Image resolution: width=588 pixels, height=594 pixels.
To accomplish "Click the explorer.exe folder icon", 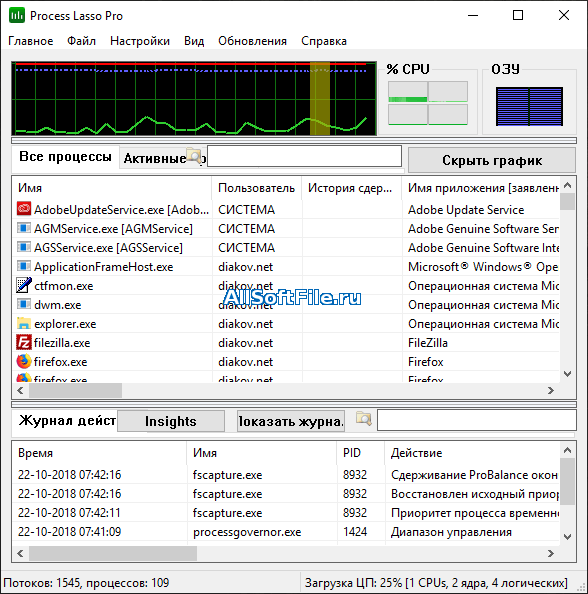I will (x=23, y=323).
